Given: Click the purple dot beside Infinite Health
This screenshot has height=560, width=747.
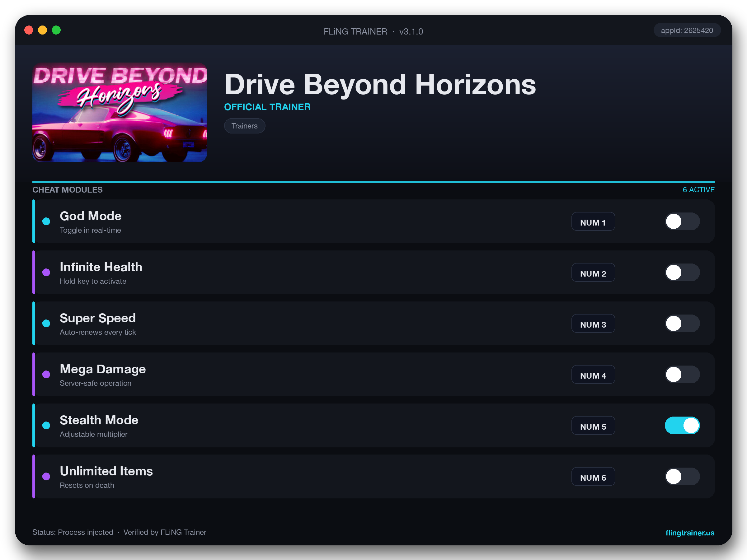Looking at the screenshot, I should point(46,273).
